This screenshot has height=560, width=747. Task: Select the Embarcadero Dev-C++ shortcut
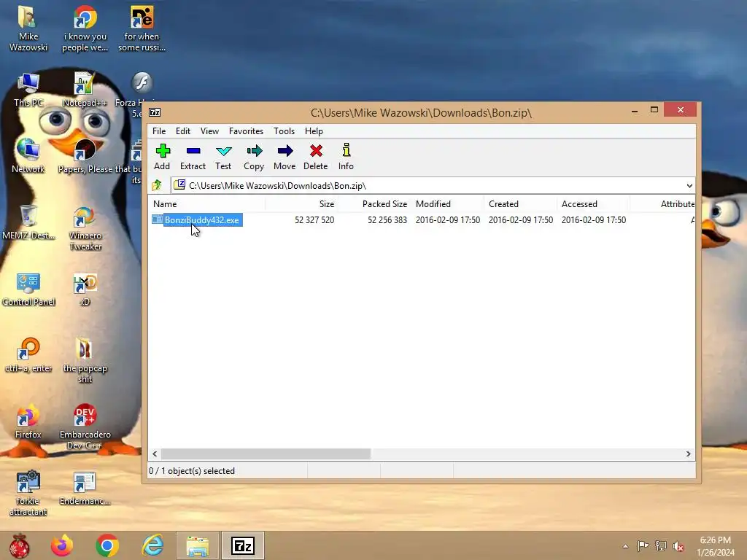(x=85, y=427)
